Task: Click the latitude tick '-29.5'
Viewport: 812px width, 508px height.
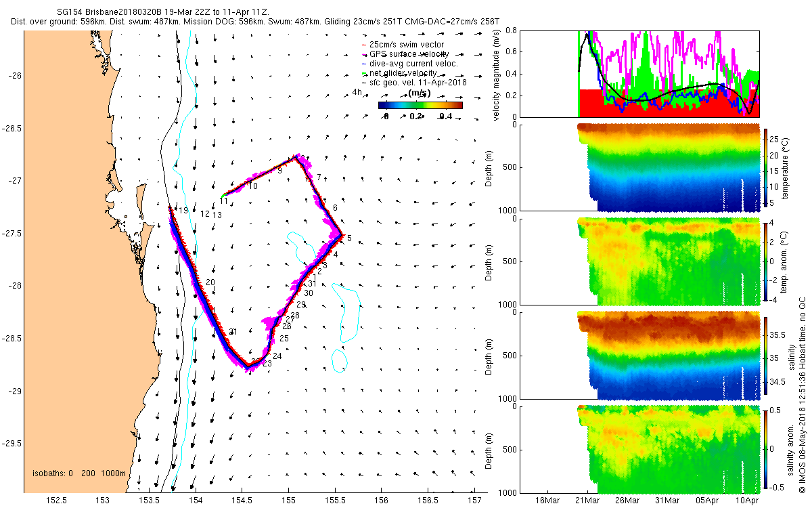Action: (x=11, y=444)
